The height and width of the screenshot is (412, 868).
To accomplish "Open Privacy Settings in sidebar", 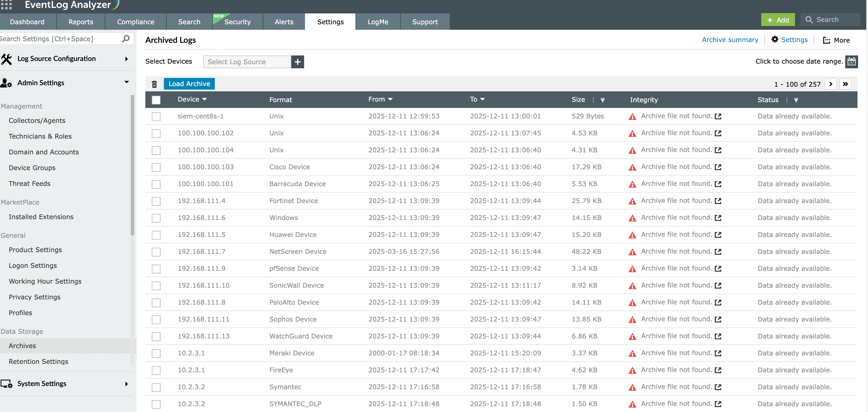I will point(34,297).
